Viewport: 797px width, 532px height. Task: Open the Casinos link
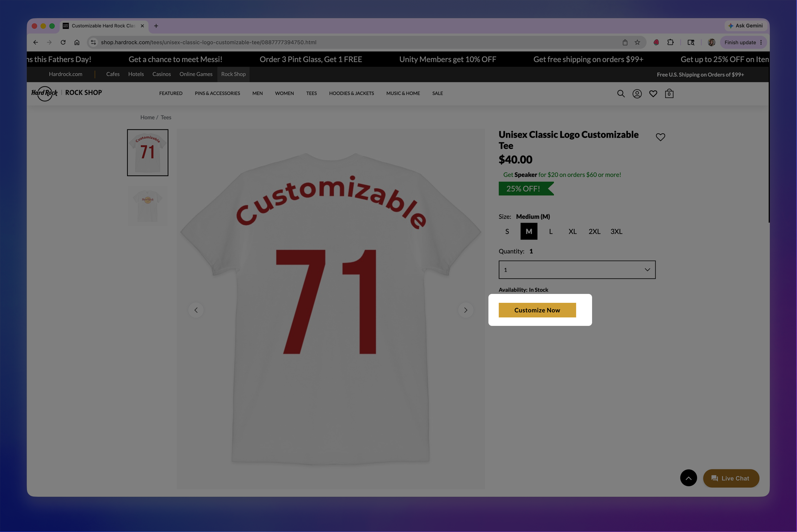click(x=161, y=74)
